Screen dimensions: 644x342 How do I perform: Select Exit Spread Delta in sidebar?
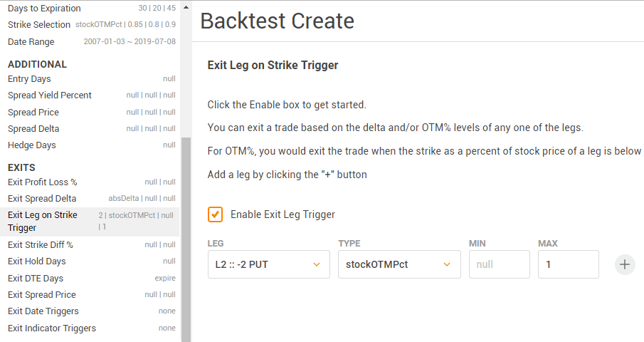point(92,199)
